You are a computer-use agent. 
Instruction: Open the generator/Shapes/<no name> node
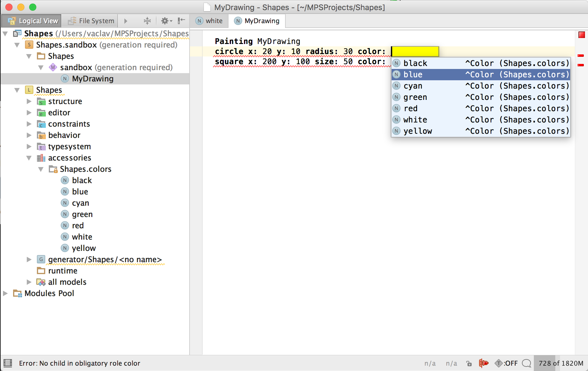tap(105, 260)
